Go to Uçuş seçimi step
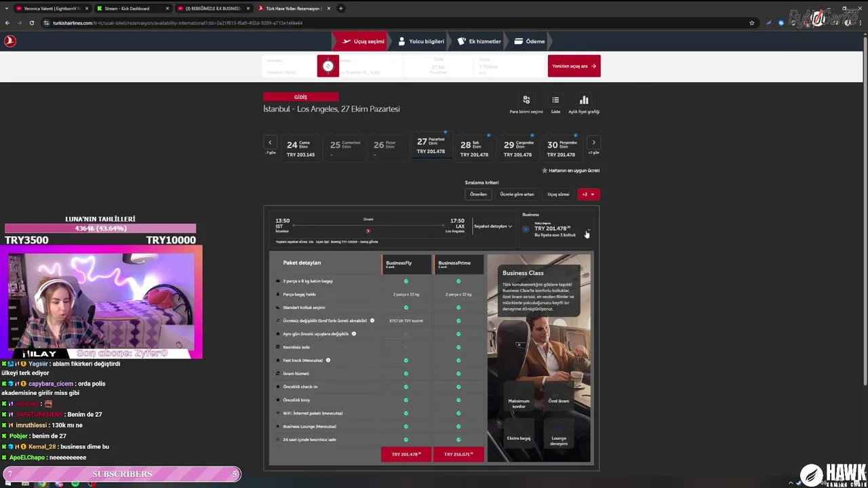 pos(363,41)
